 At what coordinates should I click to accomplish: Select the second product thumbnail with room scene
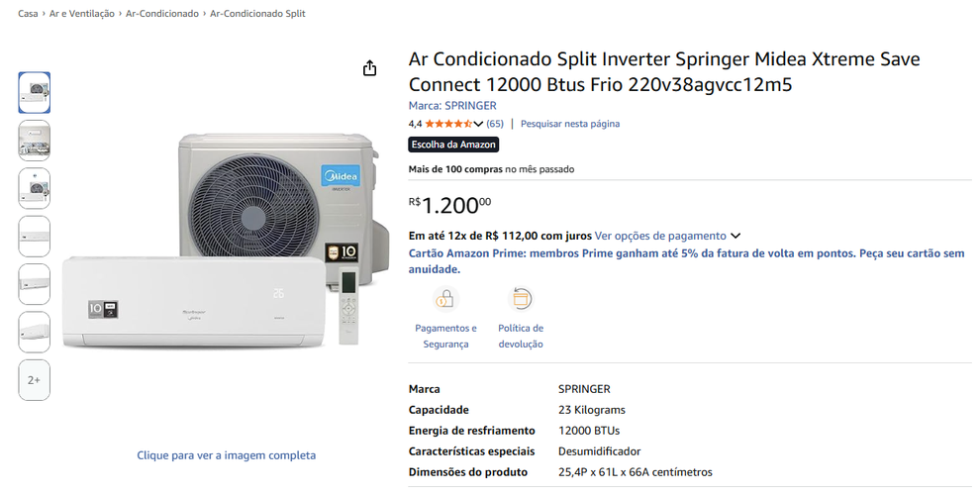(35, 141)
